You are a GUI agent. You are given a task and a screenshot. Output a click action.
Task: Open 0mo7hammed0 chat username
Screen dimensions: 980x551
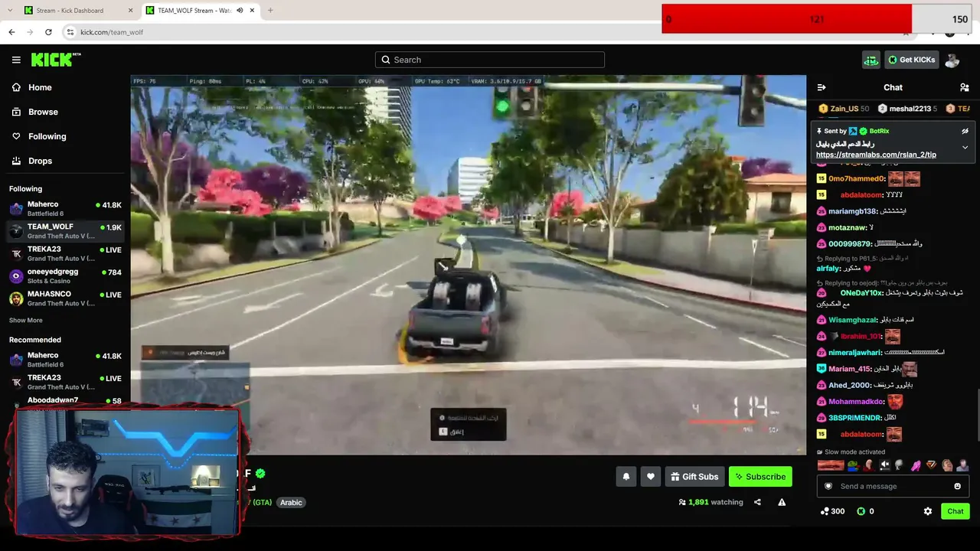856,179
